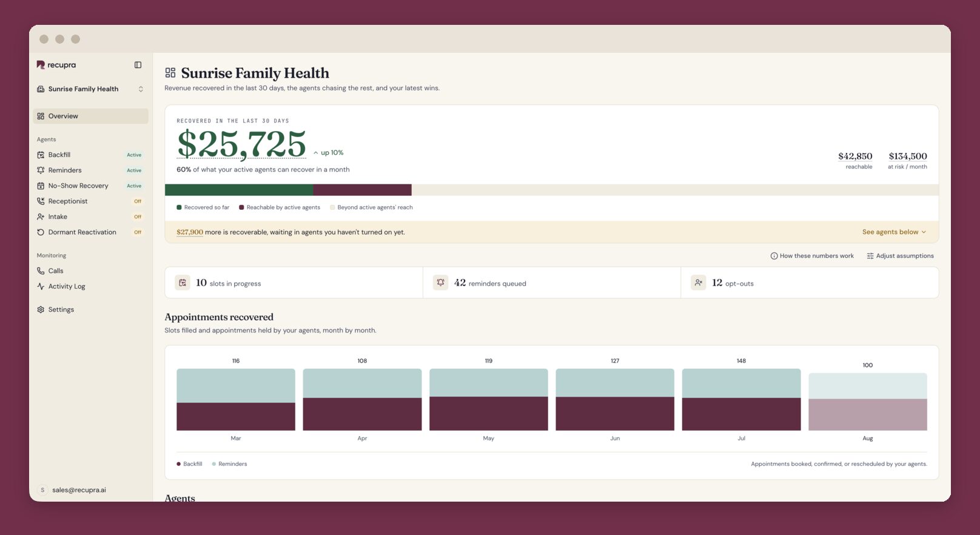Toggle the Backfill Active status badge

[x=134, y=155]
